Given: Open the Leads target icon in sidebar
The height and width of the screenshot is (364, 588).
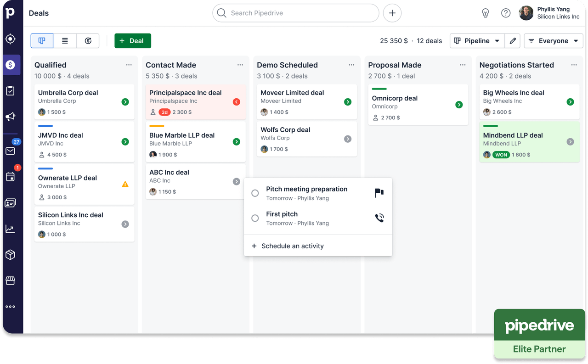Looking at the screenshot, I should tap(10, 39).
